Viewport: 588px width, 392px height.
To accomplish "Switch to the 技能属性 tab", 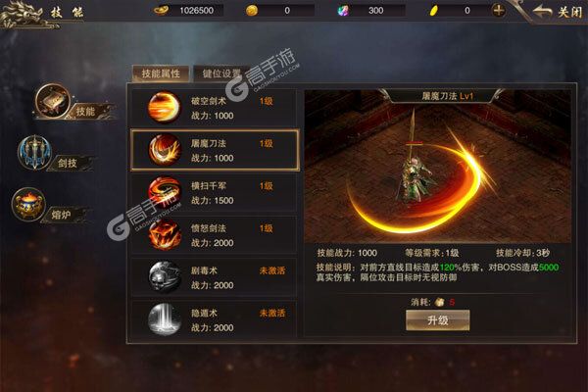I will [x=161, y=73].
